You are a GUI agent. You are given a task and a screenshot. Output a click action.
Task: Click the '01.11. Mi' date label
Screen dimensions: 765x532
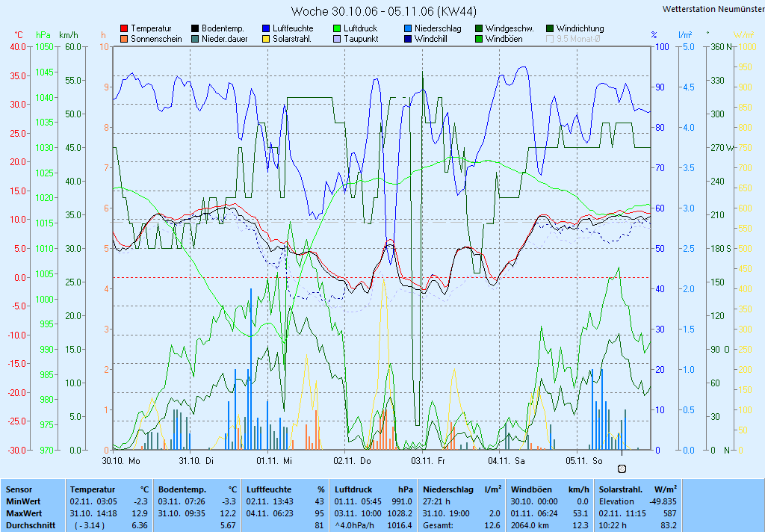point(274,461)
